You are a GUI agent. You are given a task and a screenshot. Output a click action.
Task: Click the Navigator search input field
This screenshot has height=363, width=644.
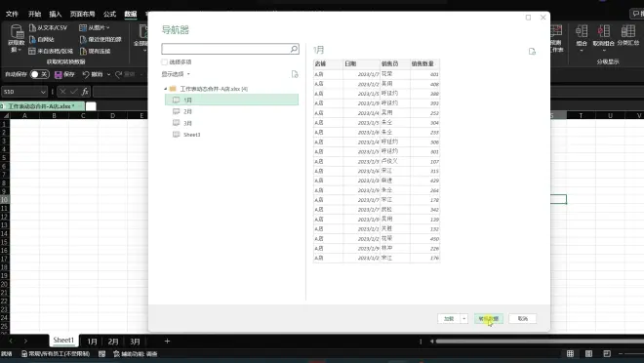coord(226,49)
